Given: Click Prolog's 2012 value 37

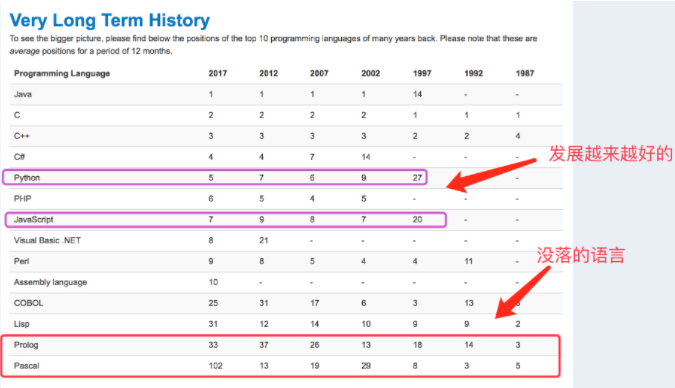Looking at the screenshot, I should (264, 345).
